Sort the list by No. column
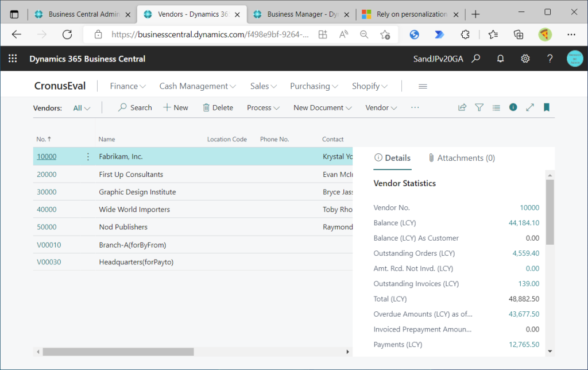 (44, 139)
